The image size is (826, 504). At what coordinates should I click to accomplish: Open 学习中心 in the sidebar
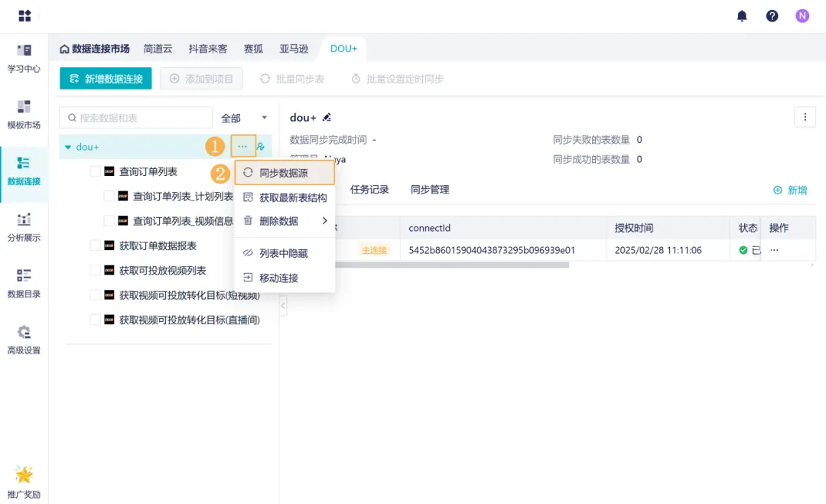24,58
